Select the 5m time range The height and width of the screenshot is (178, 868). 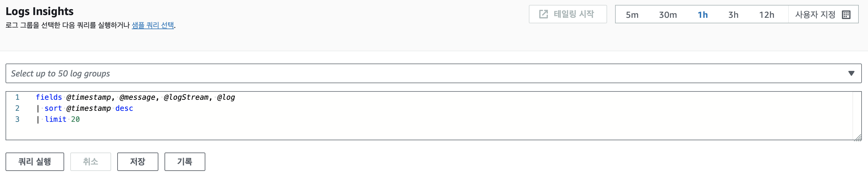632,15
